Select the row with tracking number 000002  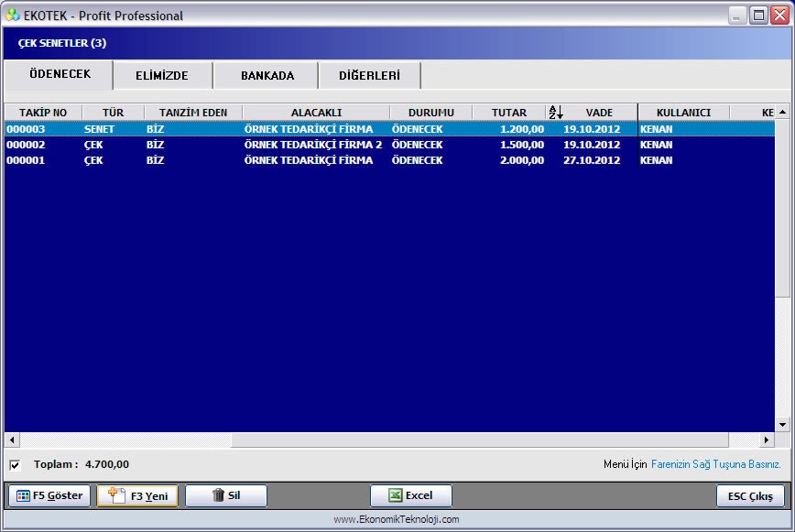[389, 145]
